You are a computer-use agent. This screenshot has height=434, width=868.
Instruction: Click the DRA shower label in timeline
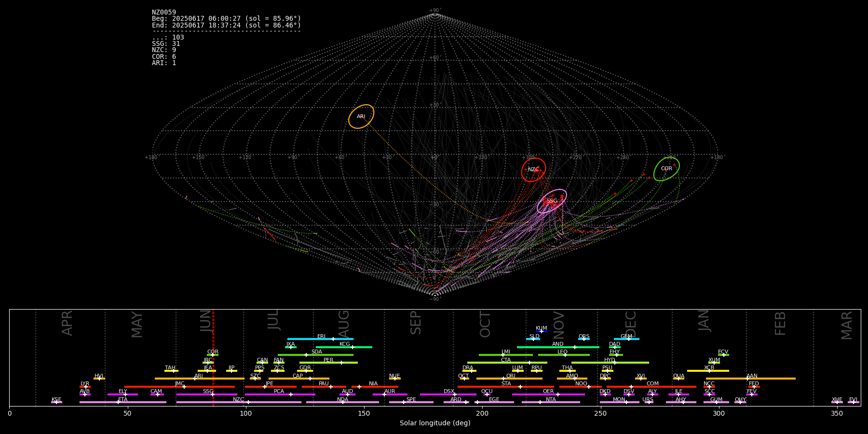click(x=468, y=368)
